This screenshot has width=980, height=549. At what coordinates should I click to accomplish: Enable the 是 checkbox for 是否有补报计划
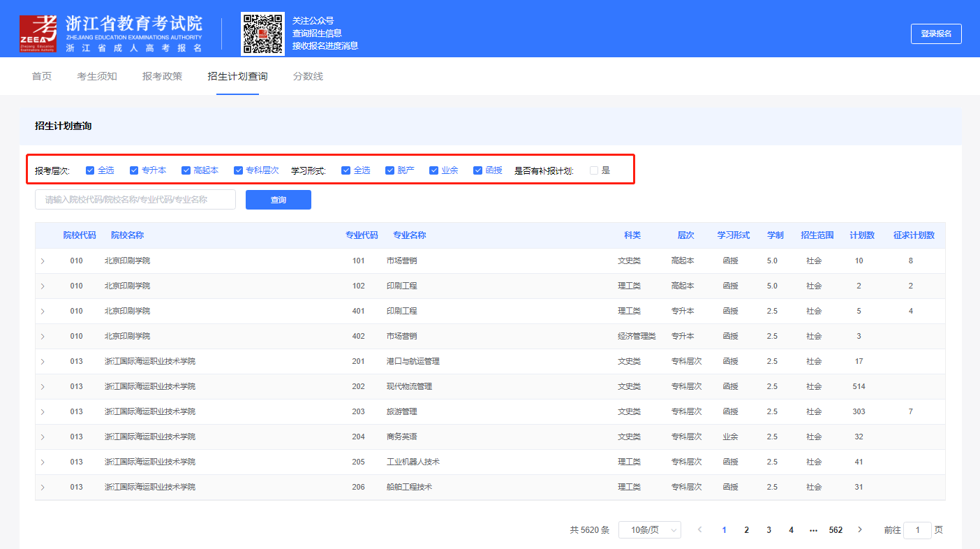tap(593, 170)
